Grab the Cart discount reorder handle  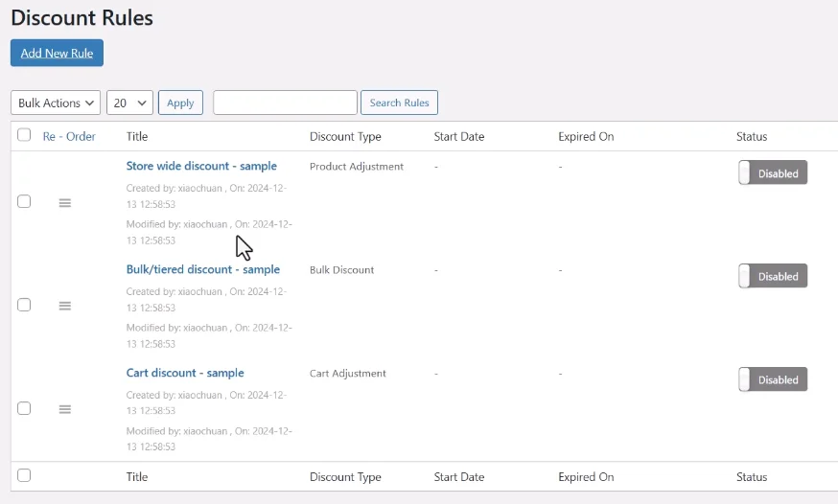[x=64, y=409]
